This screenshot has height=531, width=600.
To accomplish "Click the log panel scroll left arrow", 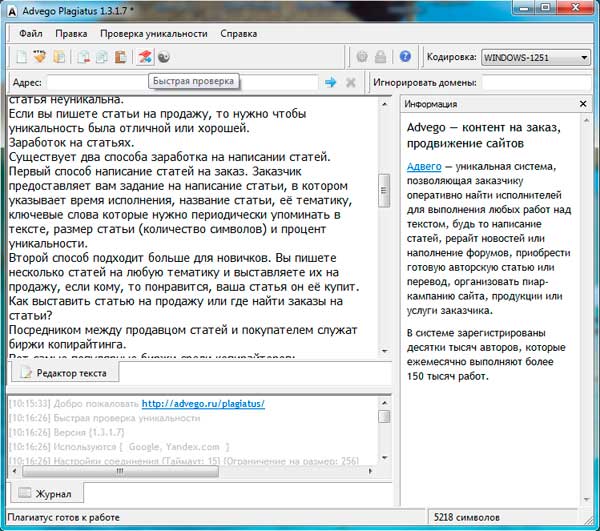I will (x=14, y=471).
